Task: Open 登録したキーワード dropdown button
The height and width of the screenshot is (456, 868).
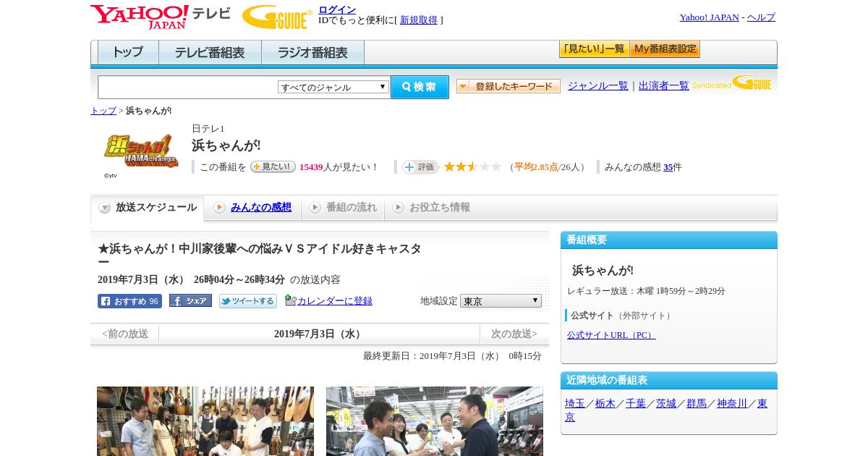Action: [x=509, y=86]
